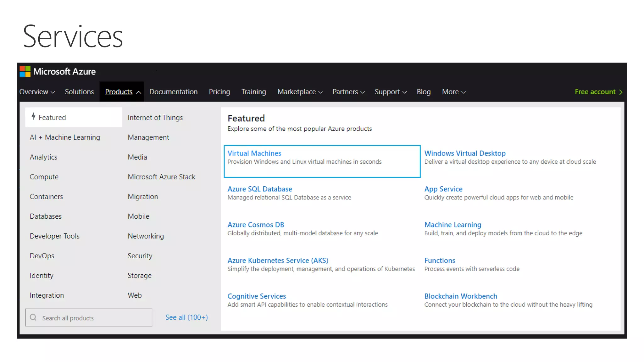Open the Partners dropdown
This screenshot has width=644, height=362.
point(348,92)
